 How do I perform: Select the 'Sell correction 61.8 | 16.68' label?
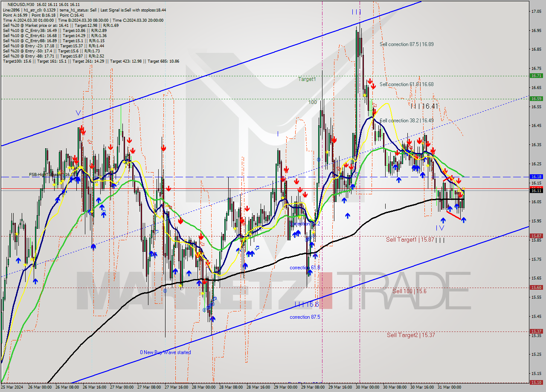click(407, 84)
